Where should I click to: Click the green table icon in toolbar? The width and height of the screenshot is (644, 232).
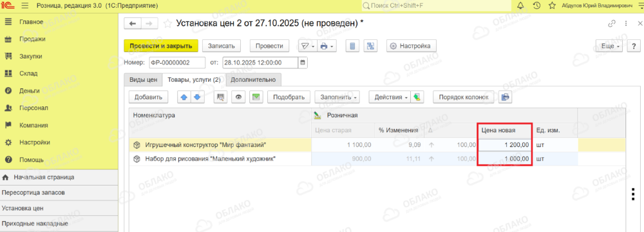click(256, 97)
